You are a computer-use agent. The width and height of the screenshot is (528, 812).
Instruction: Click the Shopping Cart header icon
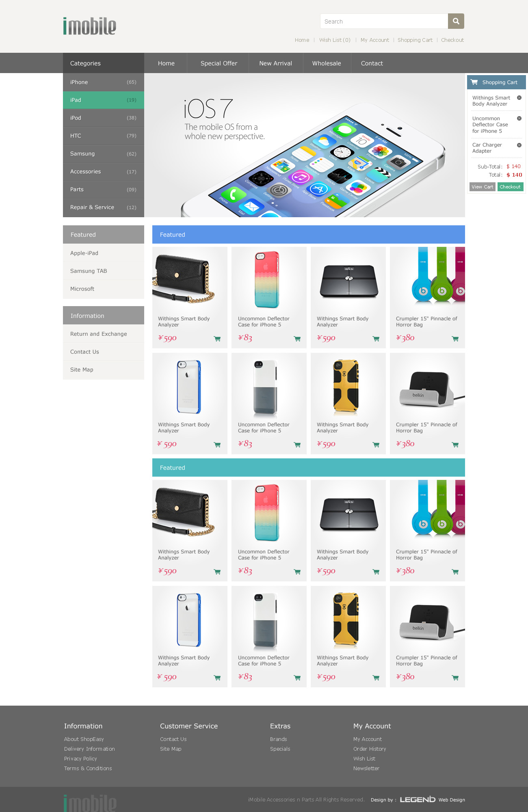(474, 82)
